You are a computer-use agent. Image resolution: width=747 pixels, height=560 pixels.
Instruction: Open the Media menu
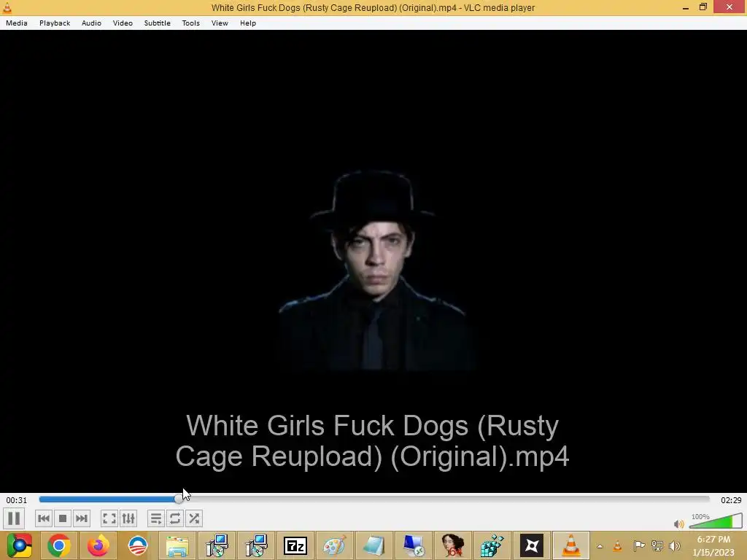point(17,23)
